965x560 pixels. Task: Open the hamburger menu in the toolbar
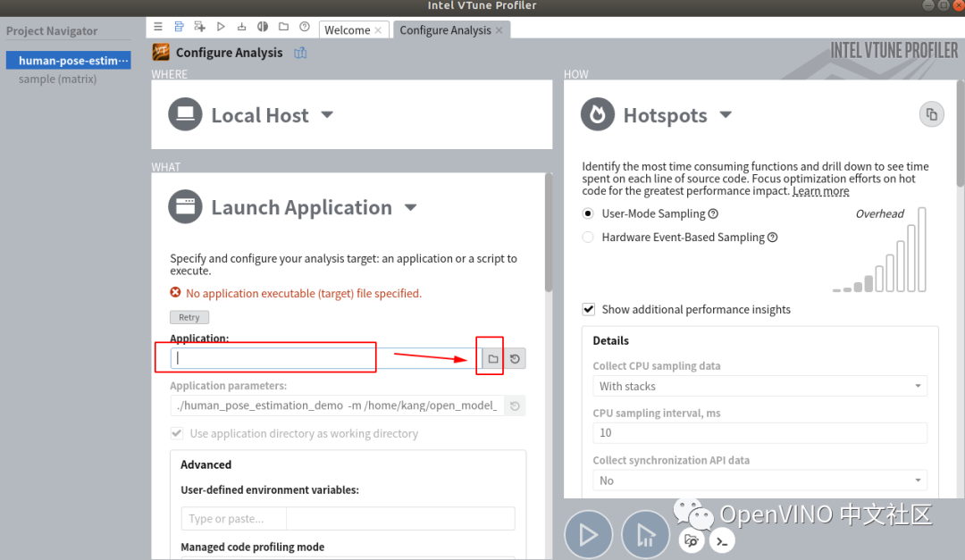(x=158, y=27)
